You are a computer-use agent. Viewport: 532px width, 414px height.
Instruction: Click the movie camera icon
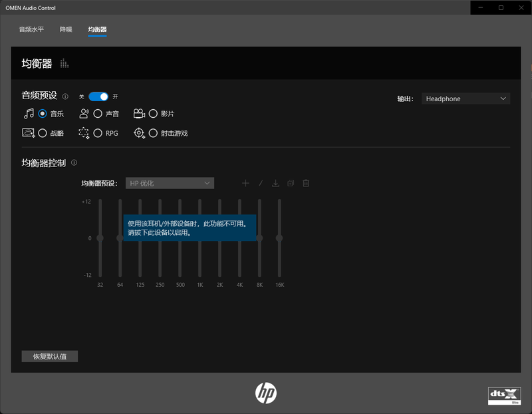click(x=139, y=113)
